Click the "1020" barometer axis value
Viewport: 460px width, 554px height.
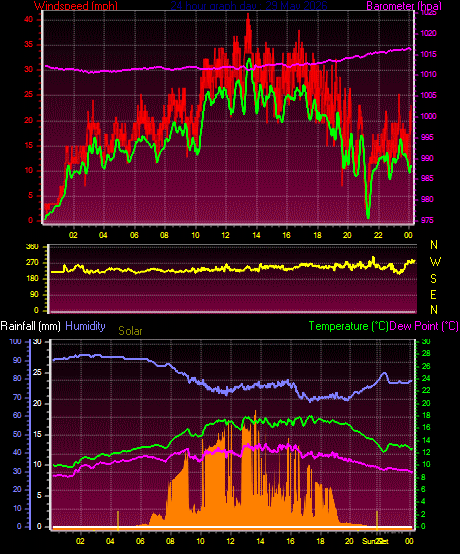(428, 34)
